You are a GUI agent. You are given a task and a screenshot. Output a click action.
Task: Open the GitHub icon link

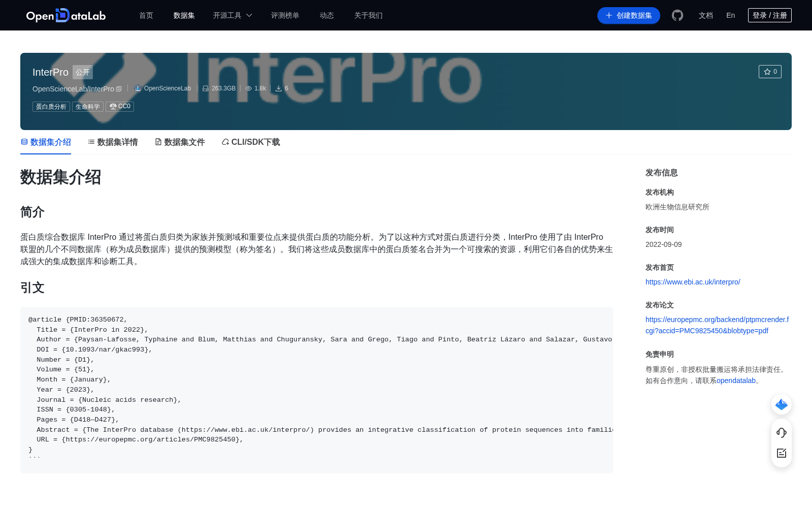tap(678, 15)
